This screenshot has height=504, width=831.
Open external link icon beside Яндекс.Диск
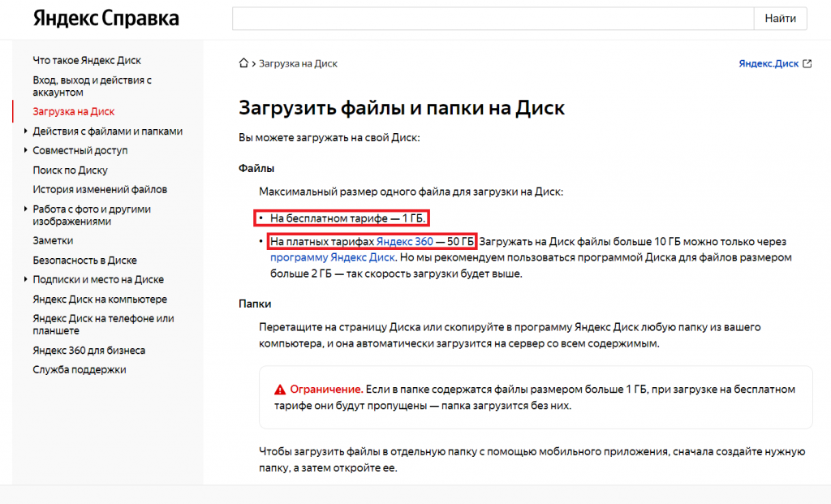pos(807,63)
